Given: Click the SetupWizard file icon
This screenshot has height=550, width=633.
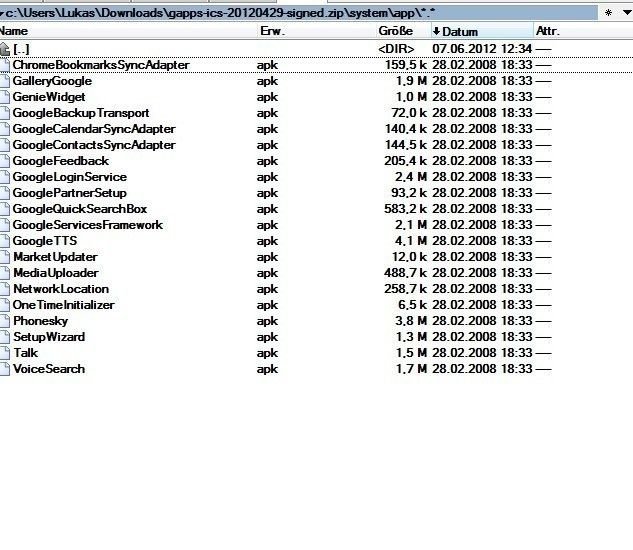Looking at the screenshot, I should point(4,337).
